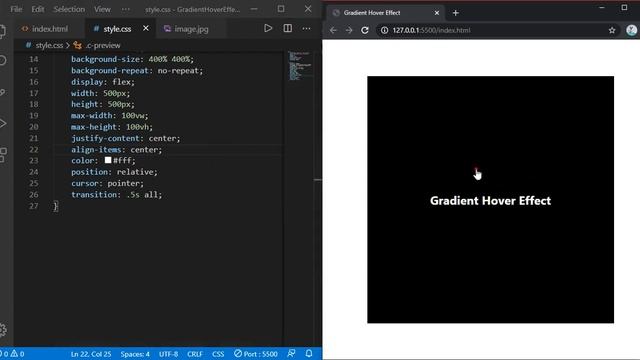The height and width of the screenshot is (360, 640).
Task: Click CRLF end-of-line selector
Action: [195, 354]
